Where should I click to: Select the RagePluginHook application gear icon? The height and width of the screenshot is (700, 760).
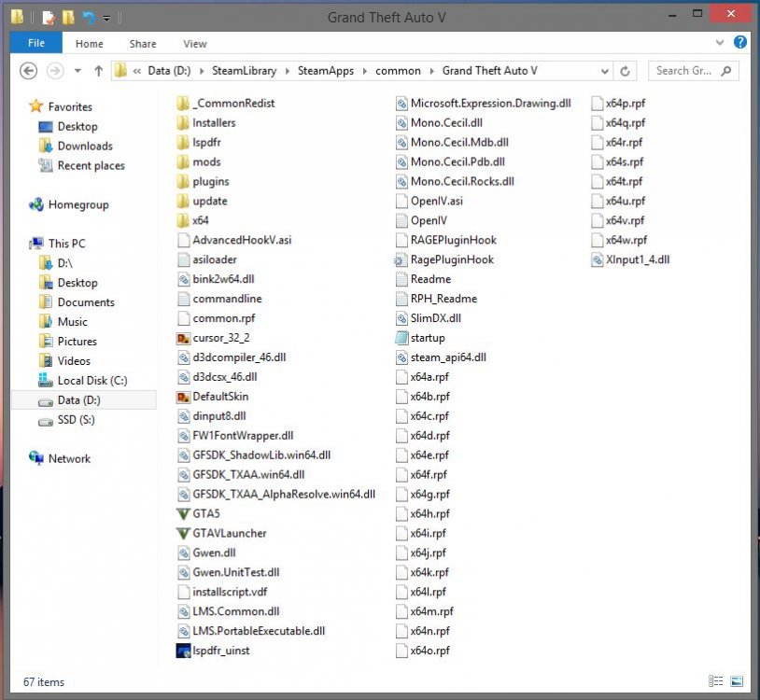(401, 260)
